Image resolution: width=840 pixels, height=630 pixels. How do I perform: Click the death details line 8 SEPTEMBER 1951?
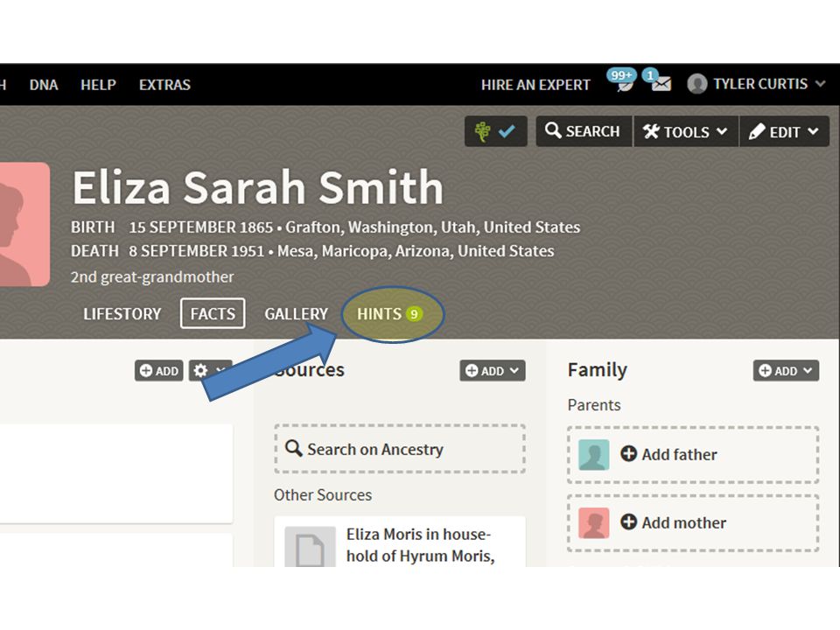pos(312,251)
